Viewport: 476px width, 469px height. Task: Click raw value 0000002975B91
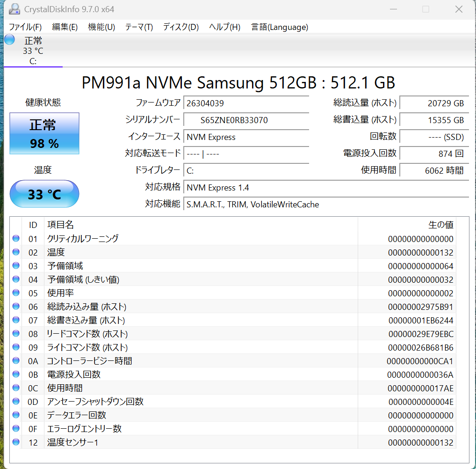coord(420,307)
